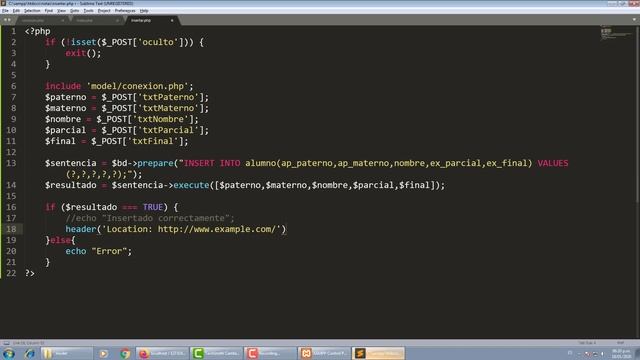Open Google Chrome from the taskbar
Image resolution: width=640 pixels, height=360 pixels.
[125, 353]
